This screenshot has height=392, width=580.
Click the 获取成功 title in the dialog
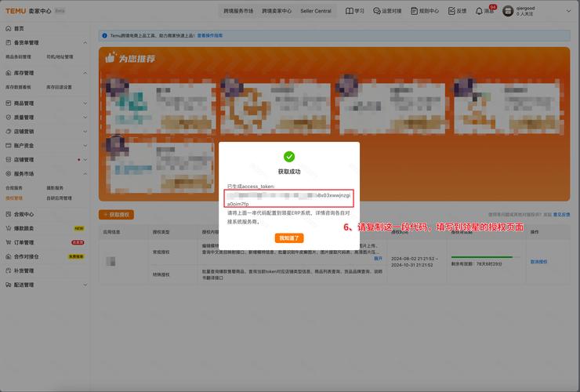pyautogui.click(x=289, y=172)
